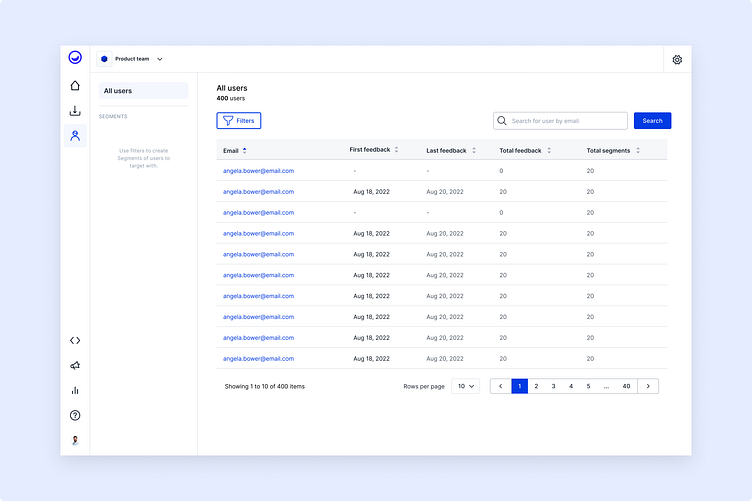Sort by Email column arrows
This screenshot has width=752, height=501.
point(245,151)
